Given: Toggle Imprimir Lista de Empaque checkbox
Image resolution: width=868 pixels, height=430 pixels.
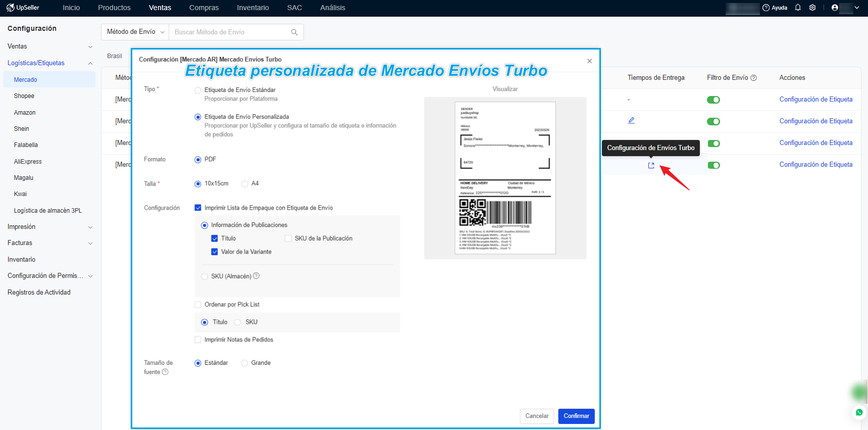Looking at the screenshot, I should (x=198, y=208).
